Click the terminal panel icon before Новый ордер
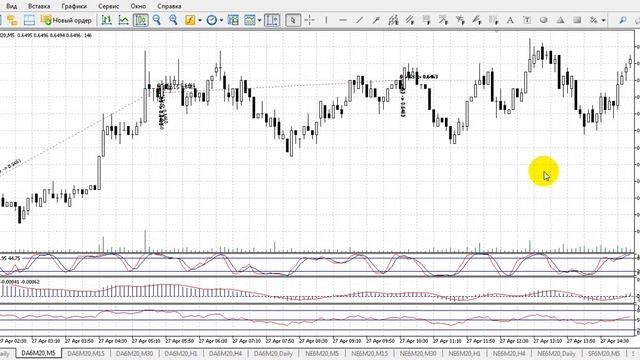This screenshot has width=640, height=360. point(29,20)
